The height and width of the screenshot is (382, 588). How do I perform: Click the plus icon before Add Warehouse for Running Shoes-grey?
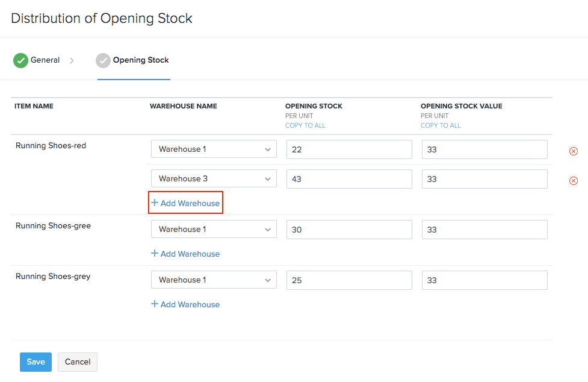click(155, 304)
